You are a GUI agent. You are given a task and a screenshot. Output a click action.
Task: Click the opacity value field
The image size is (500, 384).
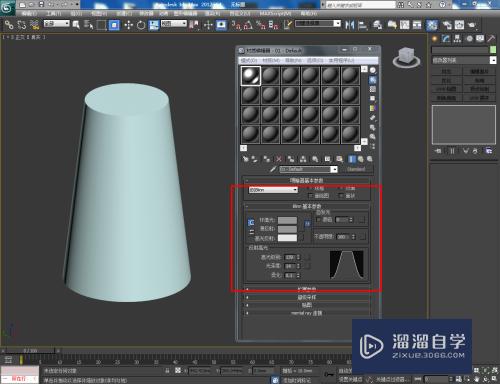coord(343,237)
